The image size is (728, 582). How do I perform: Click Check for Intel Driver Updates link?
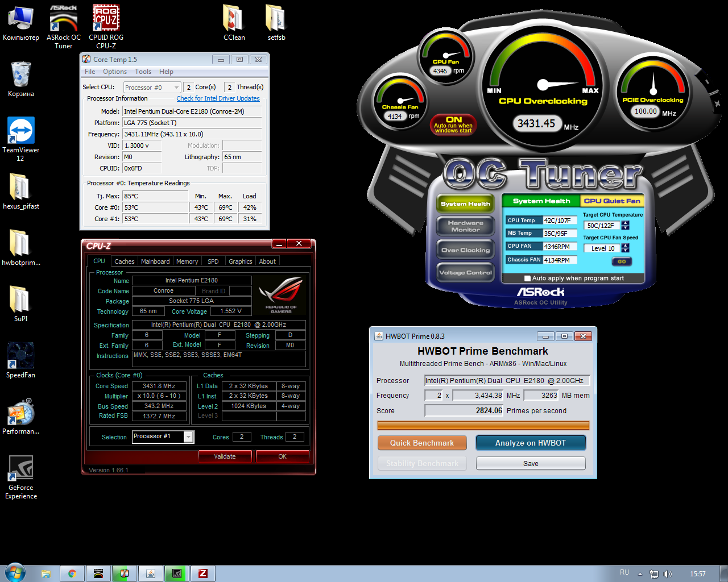point(218,98)
